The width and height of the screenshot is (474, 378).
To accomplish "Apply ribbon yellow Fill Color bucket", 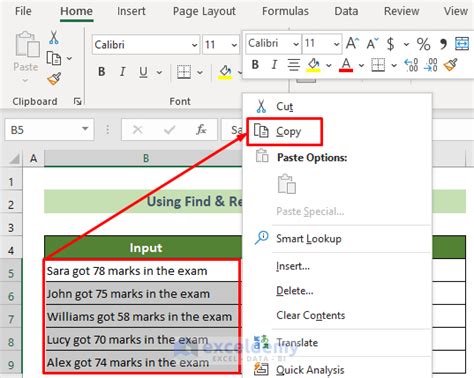I will [x=225, y=72].
